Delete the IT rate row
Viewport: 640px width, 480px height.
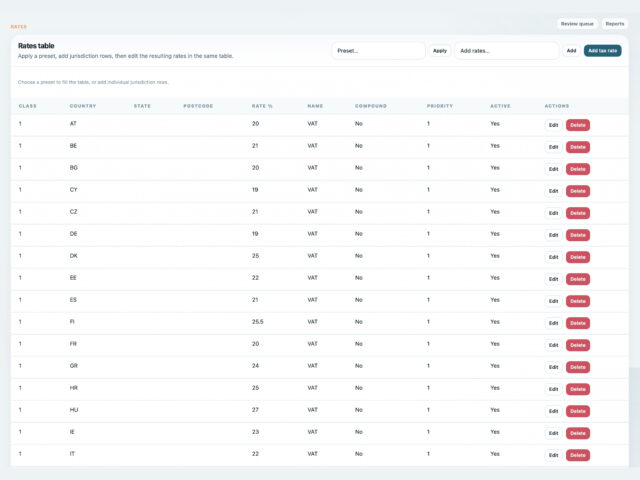(x=578, y=456)
